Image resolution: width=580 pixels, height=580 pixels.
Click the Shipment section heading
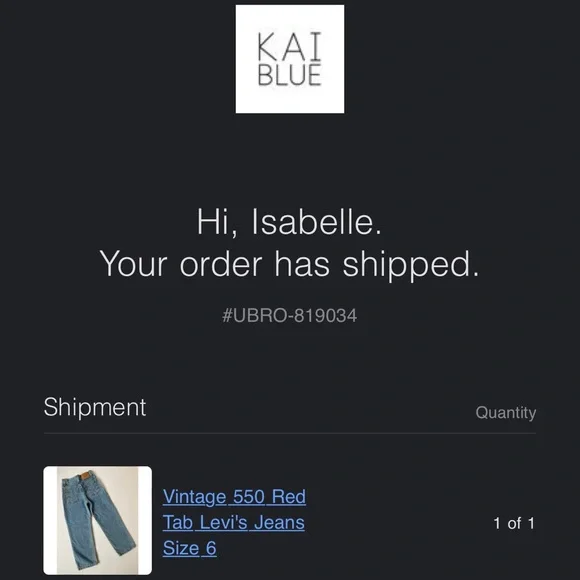[95, 408]
